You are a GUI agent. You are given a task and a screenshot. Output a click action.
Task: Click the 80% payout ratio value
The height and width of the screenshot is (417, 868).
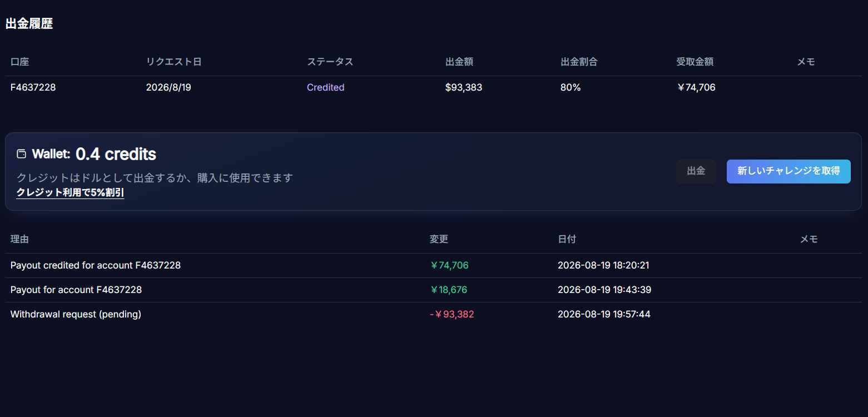pyautogui.click(x=571, y=87)
